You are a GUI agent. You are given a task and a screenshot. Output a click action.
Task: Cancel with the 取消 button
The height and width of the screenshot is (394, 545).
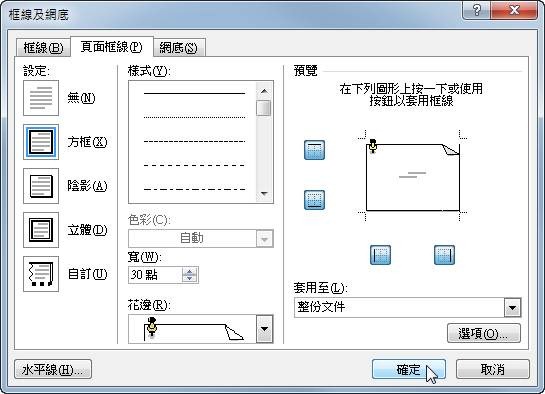coord(493,369)
